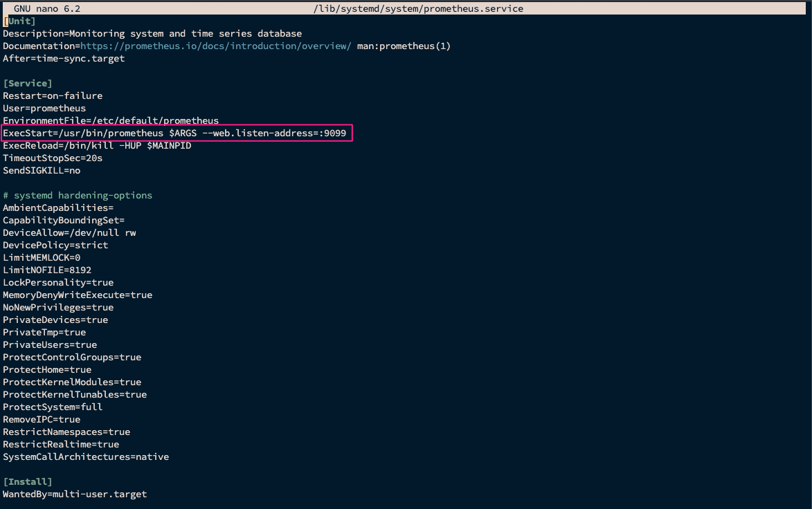Click the TimeoutStopSec=20s line

53,158
